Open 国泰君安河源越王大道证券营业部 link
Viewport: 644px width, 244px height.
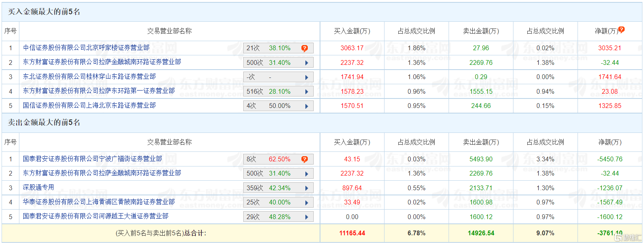coord(96,216)
